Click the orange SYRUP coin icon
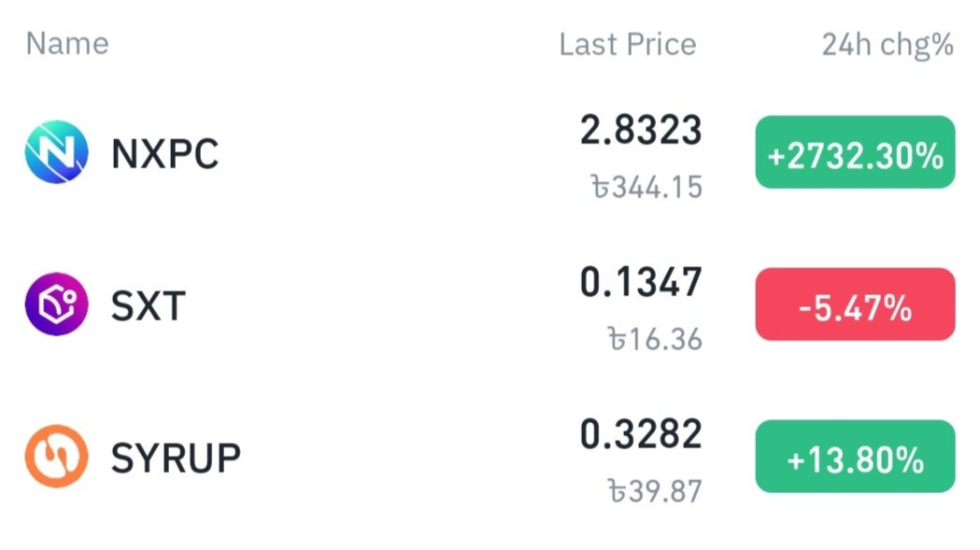 56,457
